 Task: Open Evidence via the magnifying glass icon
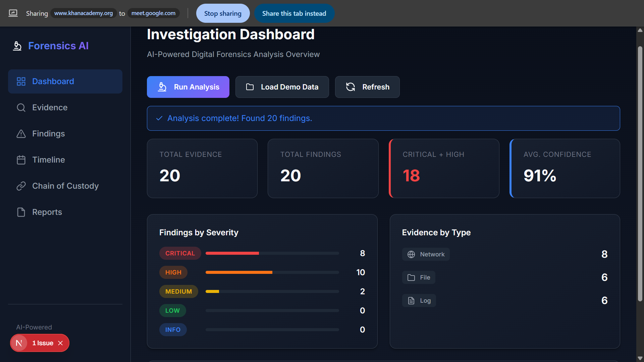point(21,107)
